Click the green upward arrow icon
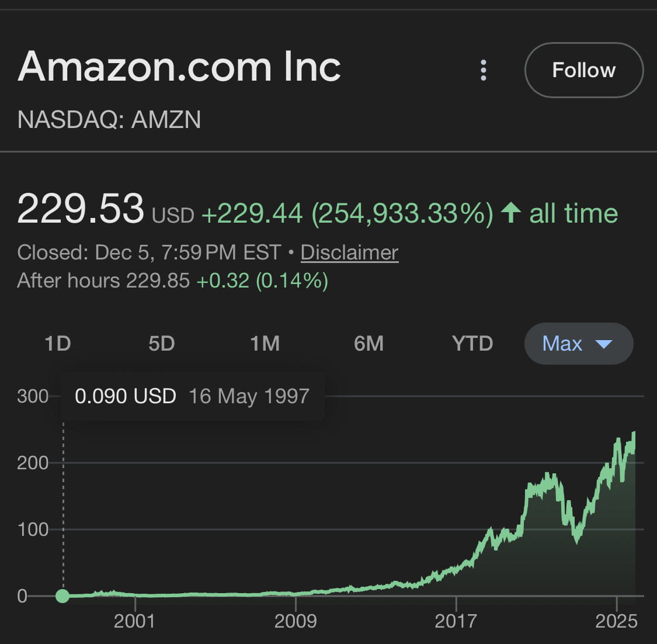Screen dimensions: 657x644 (x=511, y=213)
